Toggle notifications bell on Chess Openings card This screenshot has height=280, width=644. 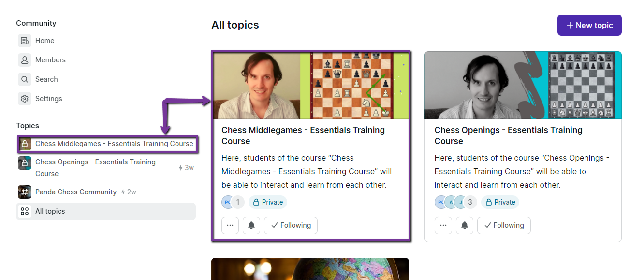tap(465, 225)
